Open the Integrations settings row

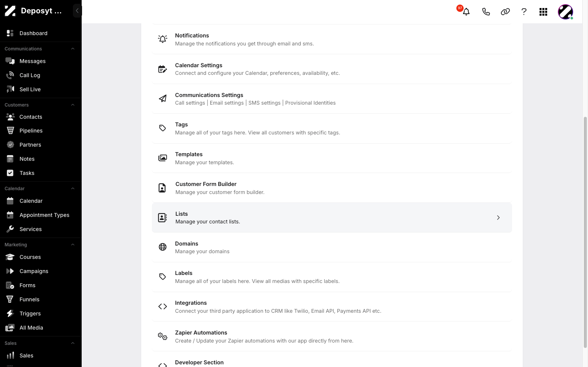332,307
